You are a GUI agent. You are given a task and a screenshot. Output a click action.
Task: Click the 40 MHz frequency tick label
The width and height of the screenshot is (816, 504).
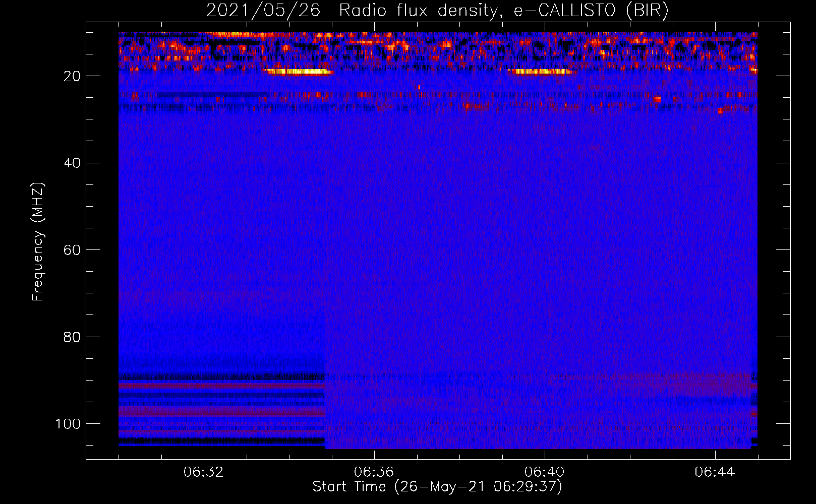click(x=73, y=163)
